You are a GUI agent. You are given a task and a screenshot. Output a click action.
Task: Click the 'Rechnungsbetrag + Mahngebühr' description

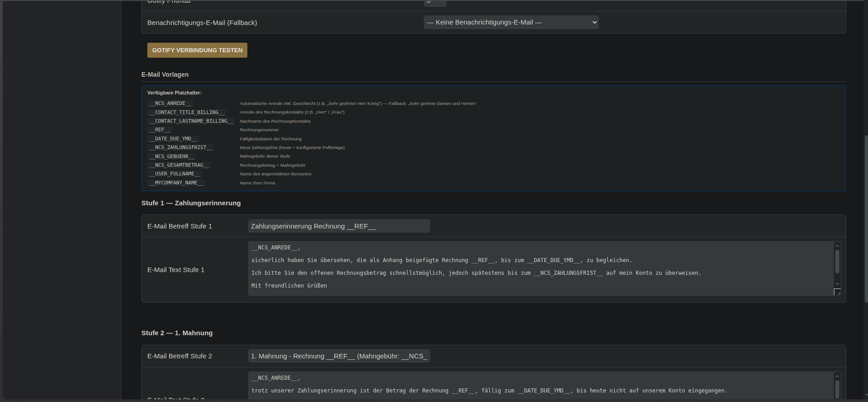pyautogui.click(x=273, y=165)
